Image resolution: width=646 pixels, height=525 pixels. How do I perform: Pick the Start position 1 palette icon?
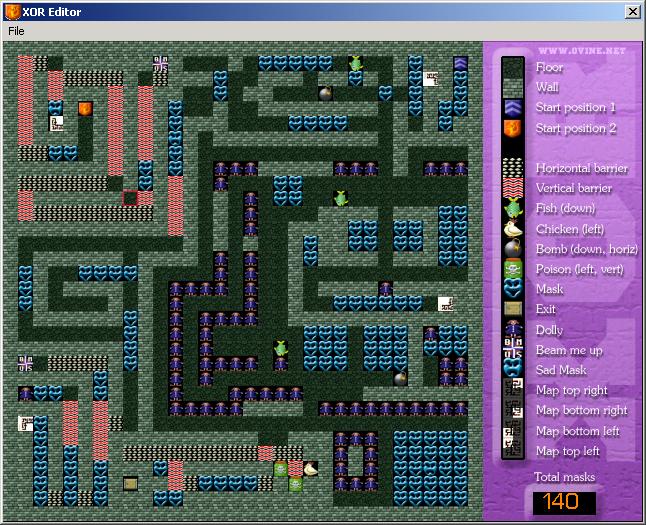click(513, 108)
